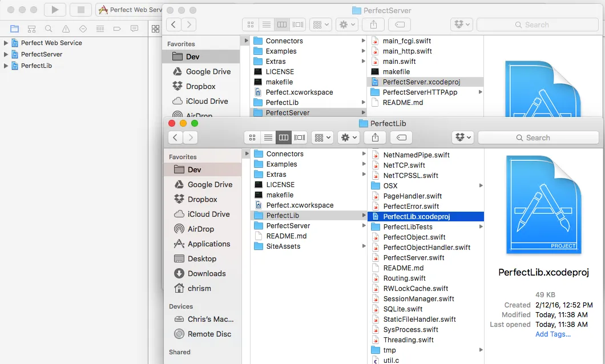605x364 pixels.
Task: Select SessionManager.swift in PerfectLib window
Action: click(426, 299)
